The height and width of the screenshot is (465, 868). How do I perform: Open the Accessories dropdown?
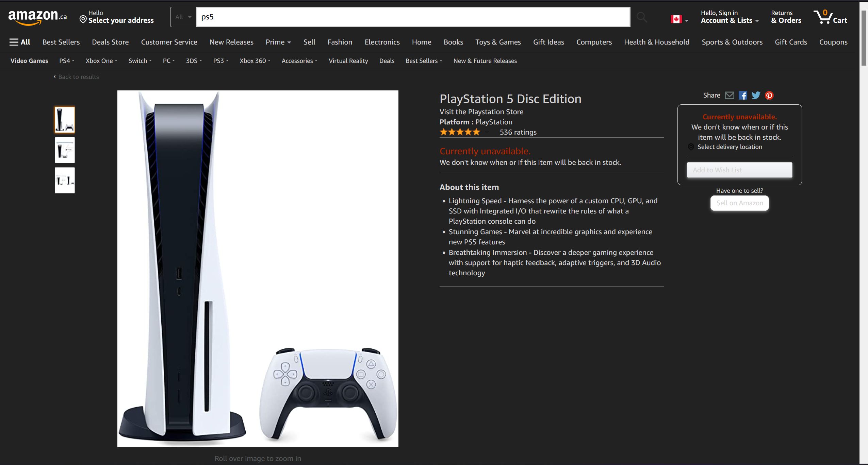(x=298, y=61)
